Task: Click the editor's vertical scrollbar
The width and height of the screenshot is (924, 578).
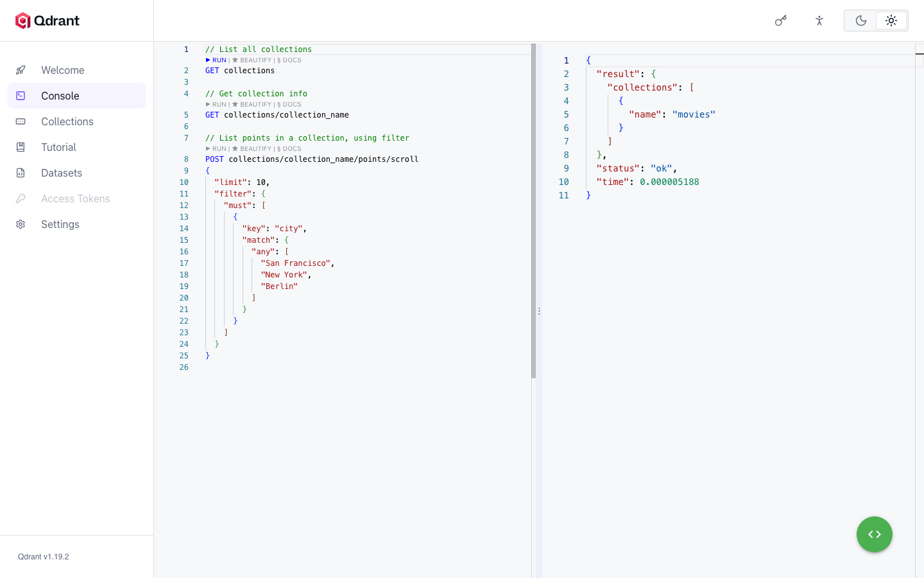Action: 533,211
